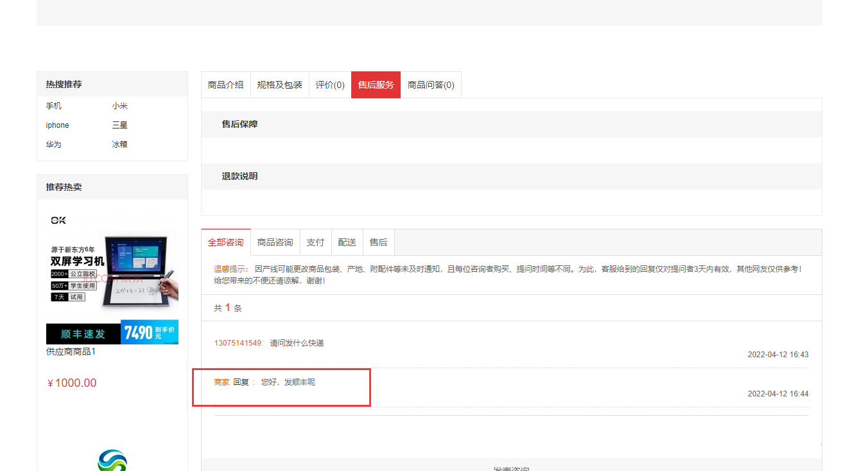Click the 手机 hot search link
Screen dimensions: 868x471
(x=54, y=106)
